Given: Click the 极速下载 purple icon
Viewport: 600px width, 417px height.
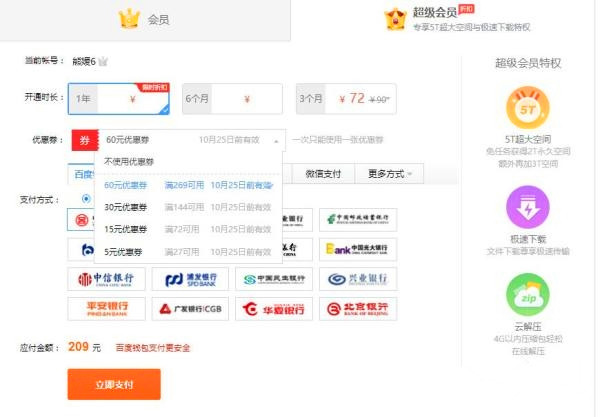Looking at the screenshot, I should (528, 207).
